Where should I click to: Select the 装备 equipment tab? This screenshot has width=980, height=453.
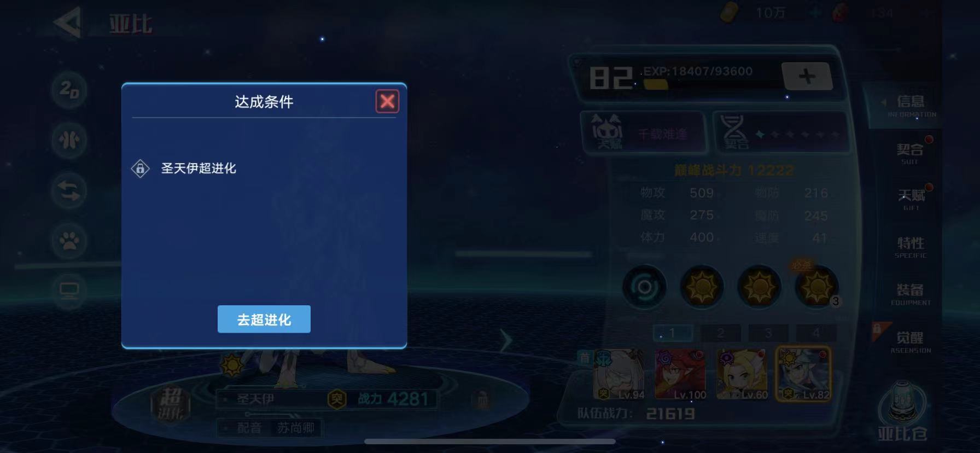tap(911, 294)
